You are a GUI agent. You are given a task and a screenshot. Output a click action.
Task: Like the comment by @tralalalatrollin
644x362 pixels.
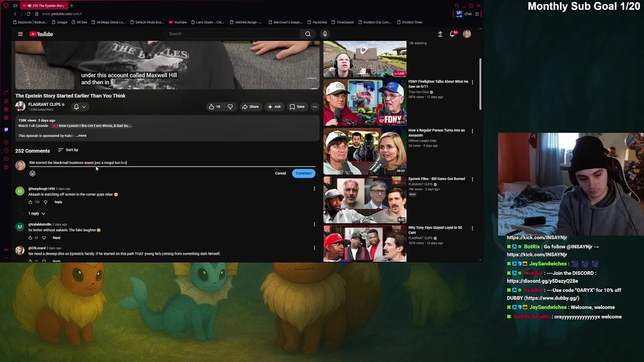30,238
